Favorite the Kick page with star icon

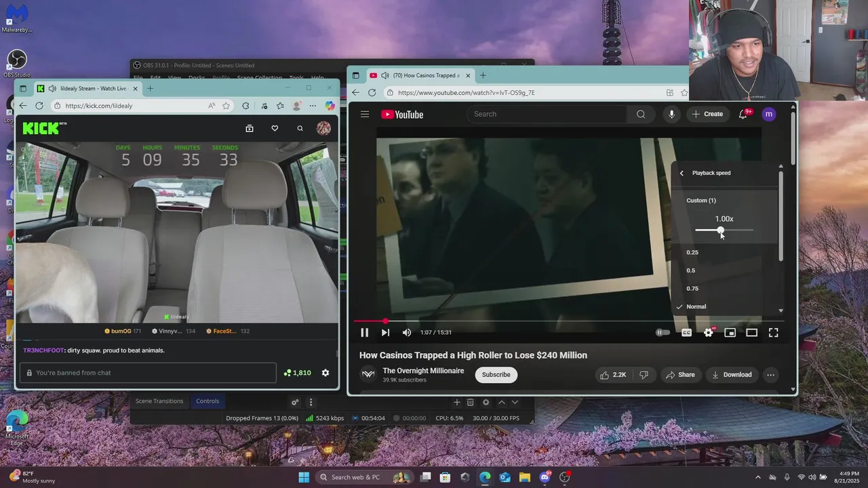[x=226, y=106]
